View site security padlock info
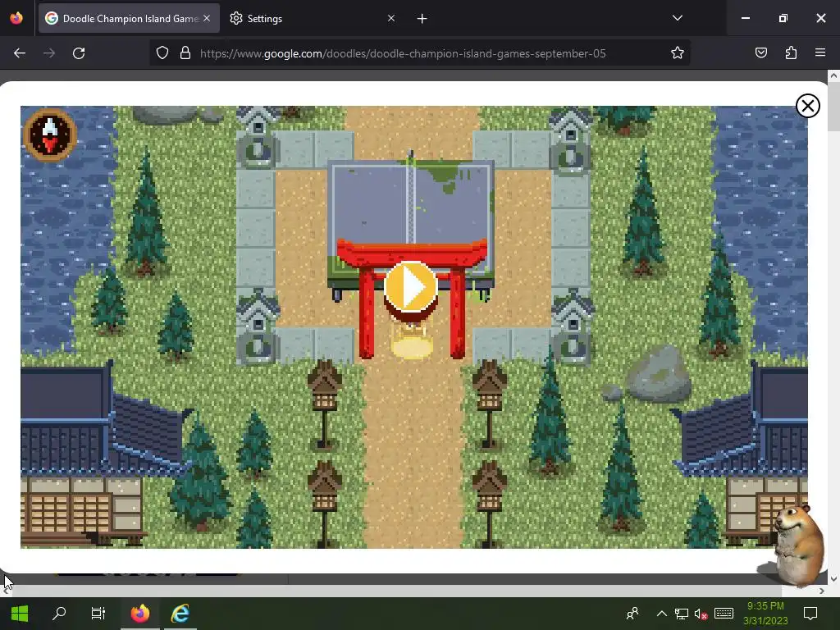This screenshot has width=840, height=630. coord(185,53)
